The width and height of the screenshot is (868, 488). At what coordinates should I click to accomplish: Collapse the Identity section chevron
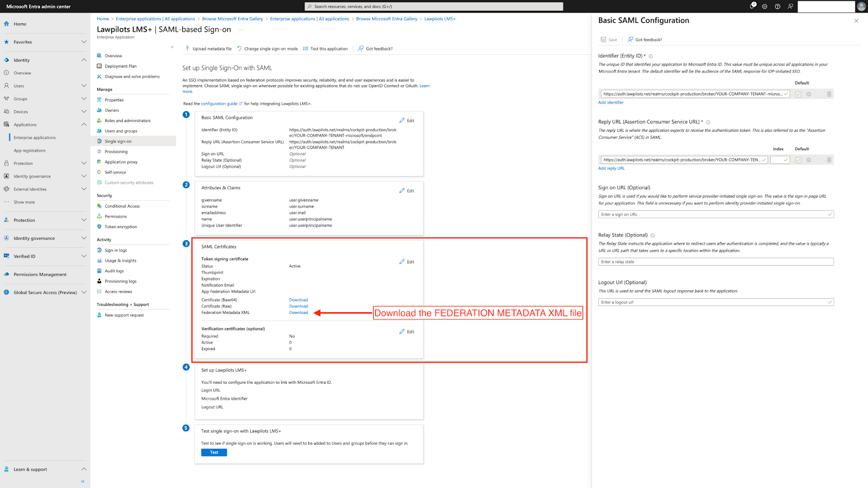pos(84,60)
